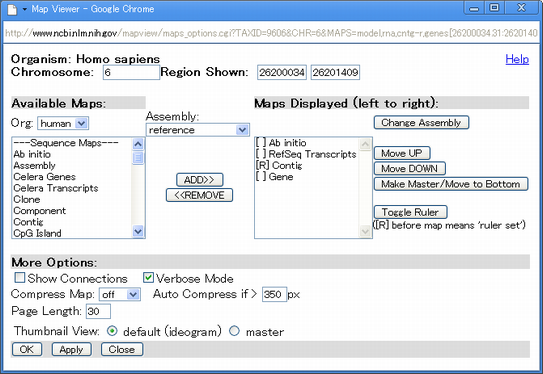Image resolution: width=543 pixels, height=374 pixels.
Task: Click Maps Displayed scrollbar down arrow
Action: pos(365,231)
